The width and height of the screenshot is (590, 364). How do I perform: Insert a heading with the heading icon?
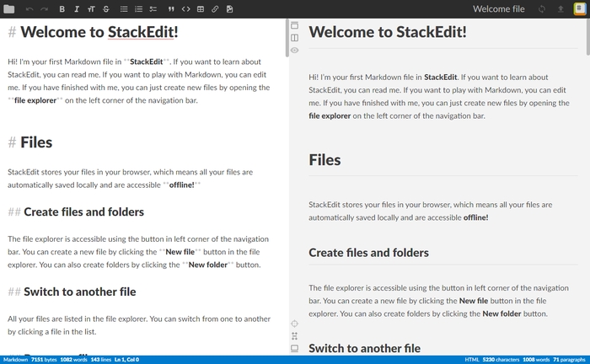pyautogui.click(x=91, y=9)
